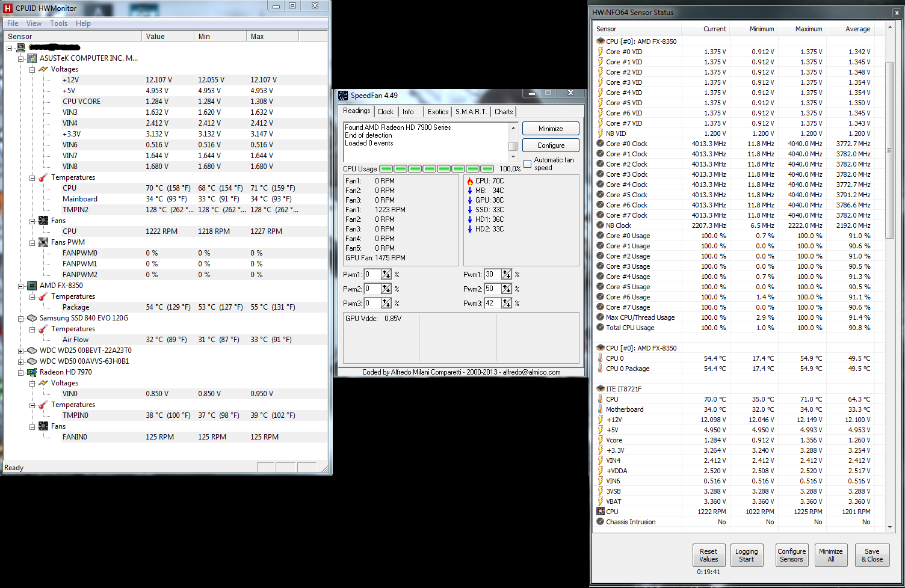Click the Minimize button in SpeedFan
905x588 pixels.
[551, 129]
